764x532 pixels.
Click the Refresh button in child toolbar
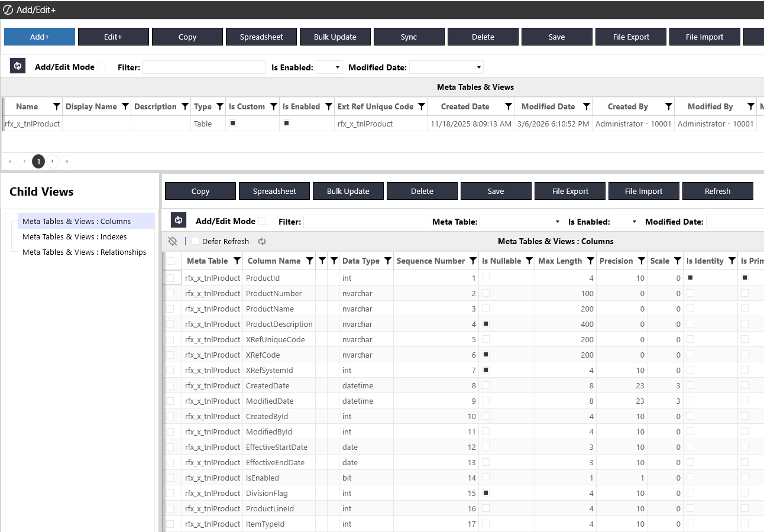pos(717,191)
